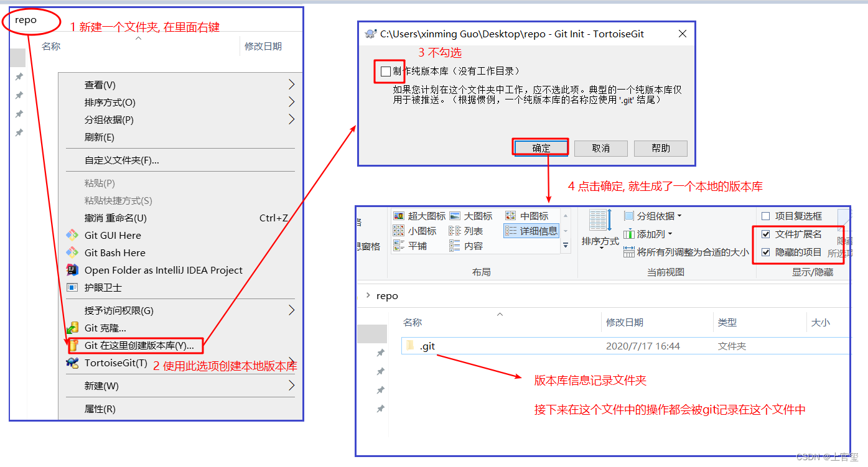
Task: Click the Git GUI Here icon
Action: [73, 235]
